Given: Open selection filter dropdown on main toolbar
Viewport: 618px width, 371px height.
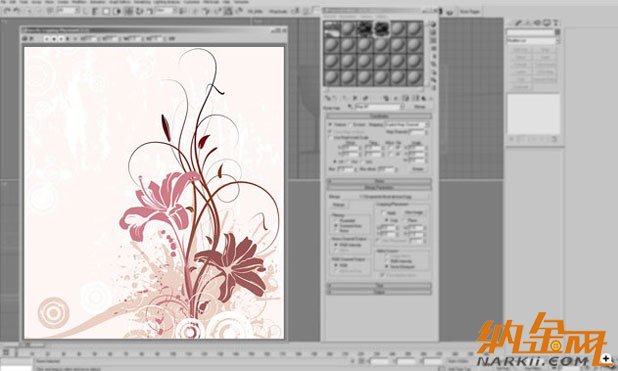Looking at the screenshot, I should (69, 11).
